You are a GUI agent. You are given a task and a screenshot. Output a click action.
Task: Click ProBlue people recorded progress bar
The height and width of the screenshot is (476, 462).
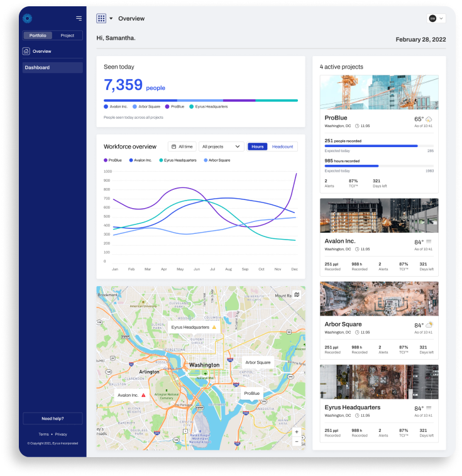pos(379,146)
